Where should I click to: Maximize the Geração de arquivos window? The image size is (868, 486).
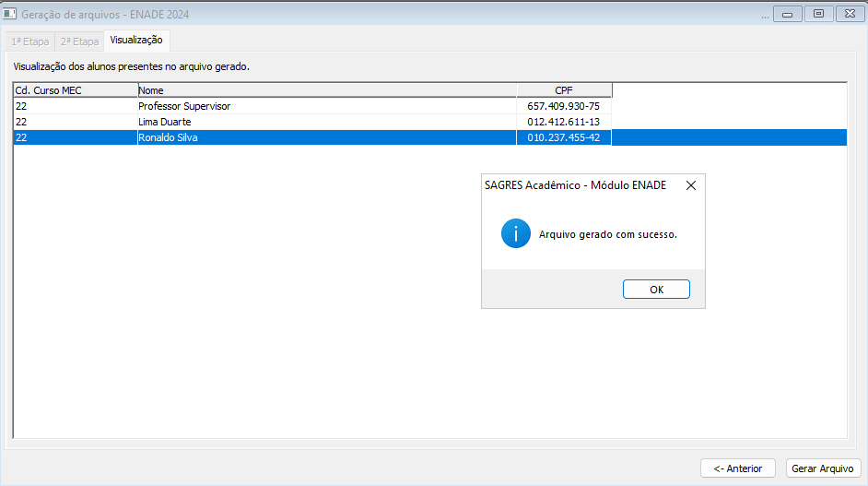click(x=819, y=14)
